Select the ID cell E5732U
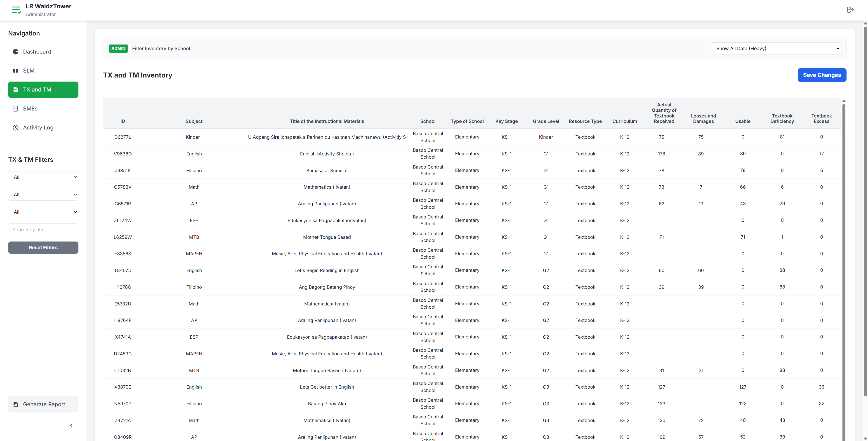 (x=123, y=304)
